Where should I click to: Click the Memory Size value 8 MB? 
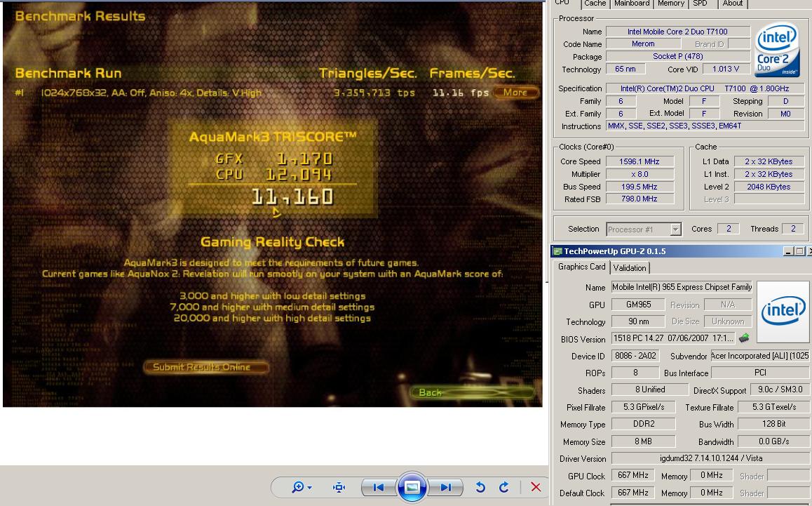(643, 441)
